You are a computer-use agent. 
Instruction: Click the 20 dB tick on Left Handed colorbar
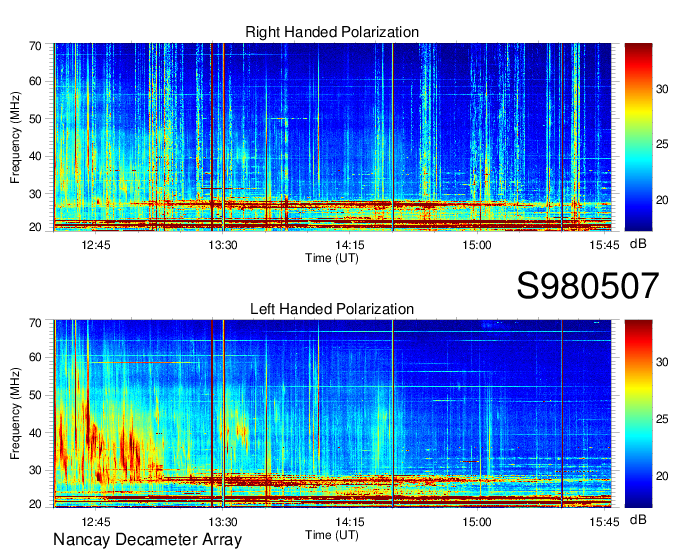coord(662,476)
